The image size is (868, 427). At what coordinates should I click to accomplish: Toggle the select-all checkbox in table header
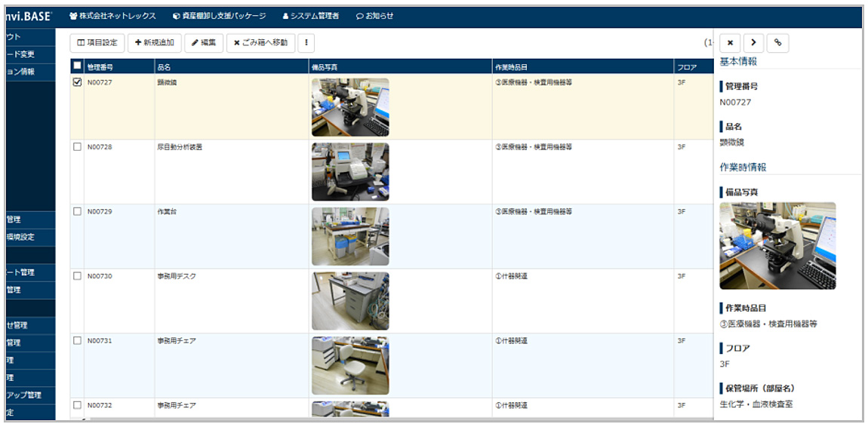(x=78, y=66)
